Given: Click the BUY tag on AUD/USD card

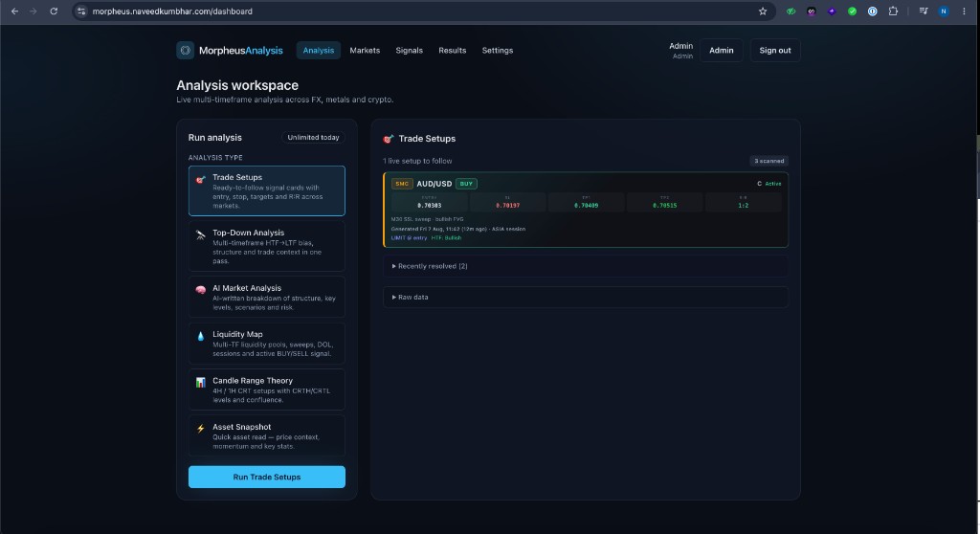Looking at the screenshot, I should tap(466, 184).
